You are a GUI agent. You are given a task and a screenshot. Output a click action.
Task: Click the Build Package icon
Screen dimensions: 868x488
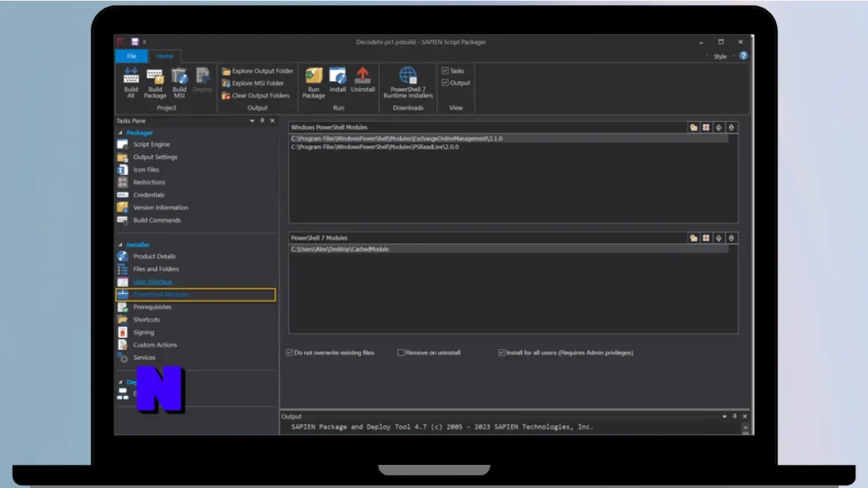click(155, 82)
